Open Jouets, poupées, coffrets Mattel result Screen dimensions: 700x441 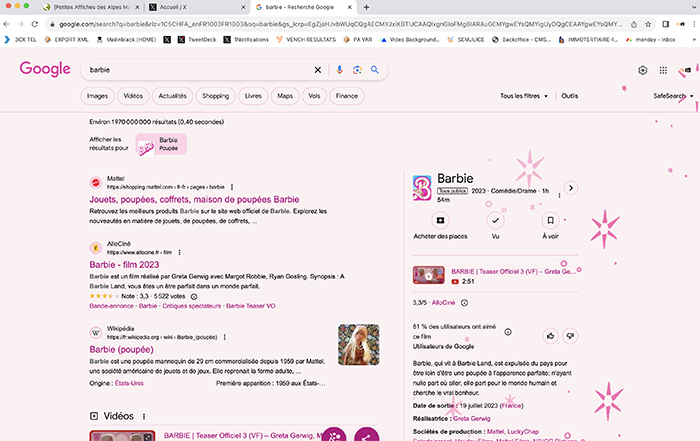point(194,200)
